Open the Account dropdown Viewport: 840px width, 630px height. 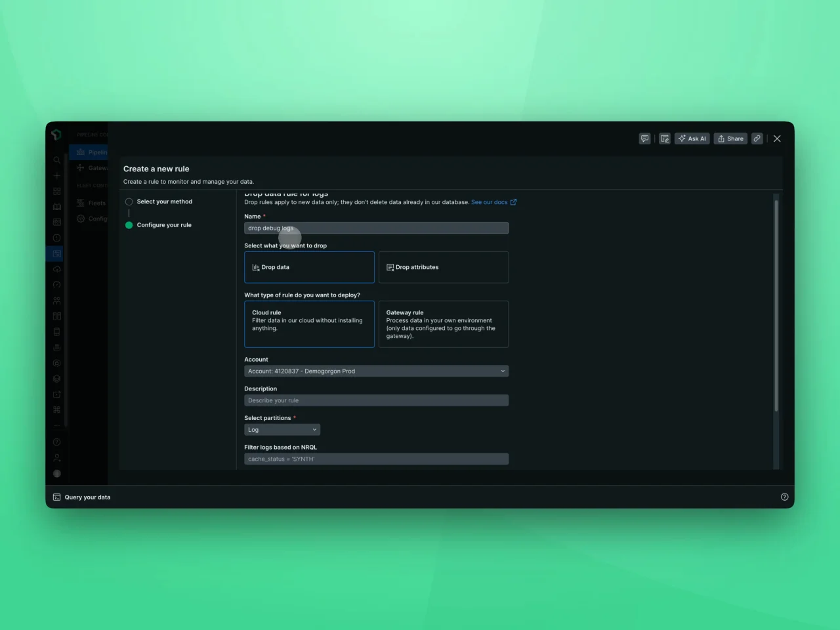[x=376, y=371]
